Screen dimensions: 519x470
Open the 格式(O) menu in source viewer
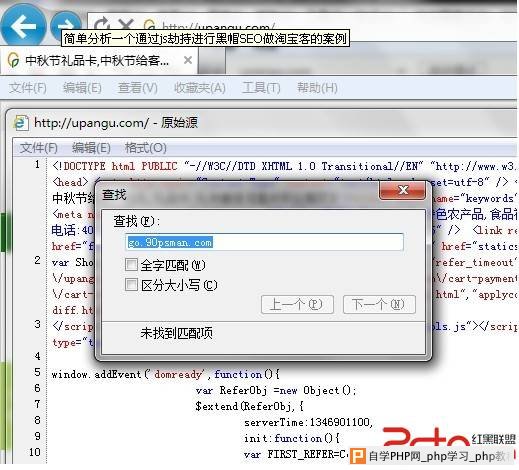point(145,147)
